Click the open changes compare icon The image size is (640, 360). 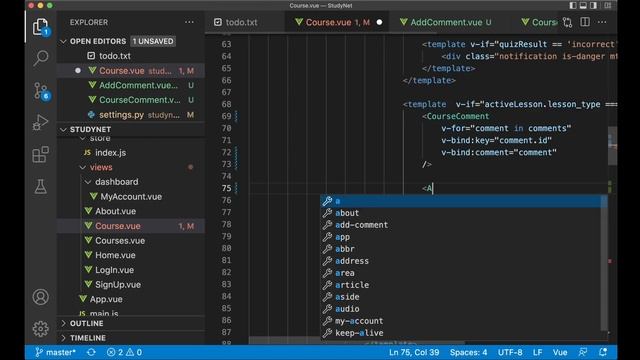click(x=567, y=22)
